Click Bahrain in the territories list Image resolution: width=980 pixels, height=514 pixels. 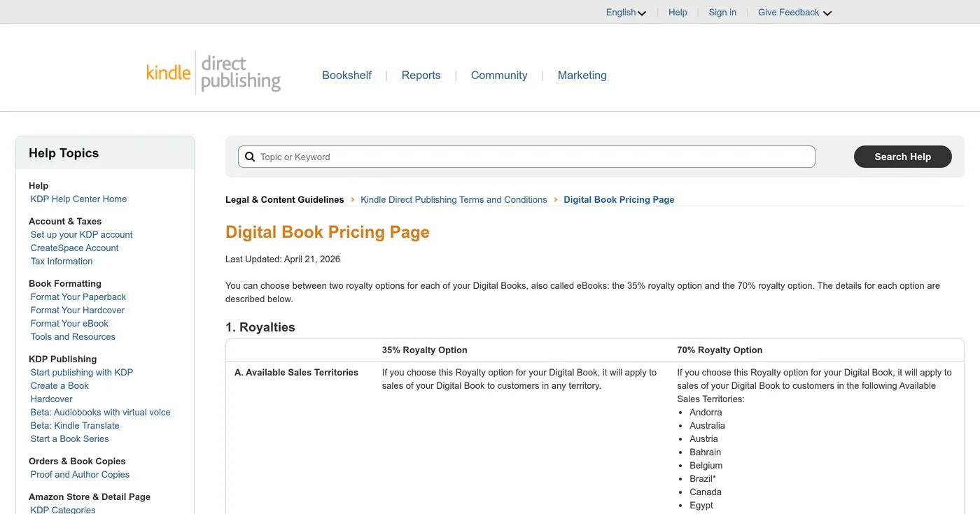(705, 452)
